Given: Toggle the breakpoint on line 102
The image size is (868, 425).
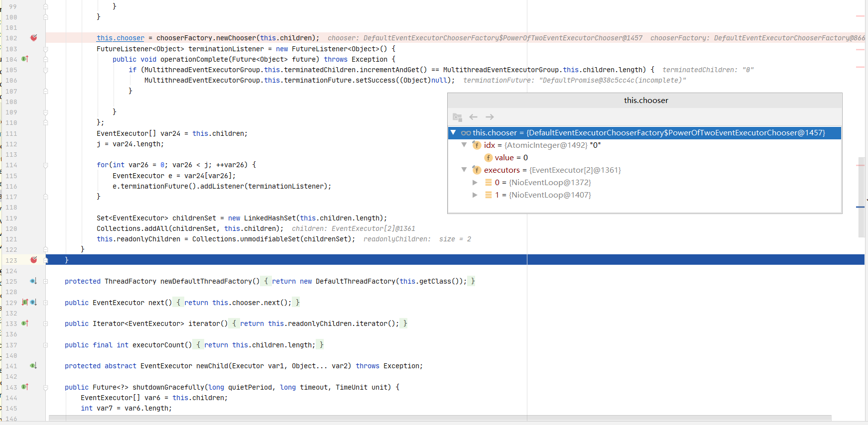Looking at the screenshot, I should pyautogui.click(x=34, y=38).
